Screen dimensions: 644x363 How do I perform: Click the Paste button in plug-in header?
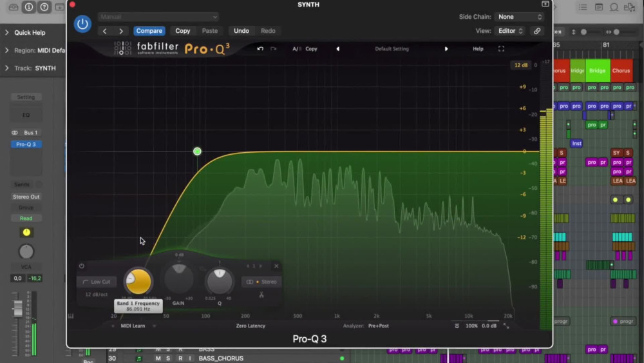(x=209, y=31)
